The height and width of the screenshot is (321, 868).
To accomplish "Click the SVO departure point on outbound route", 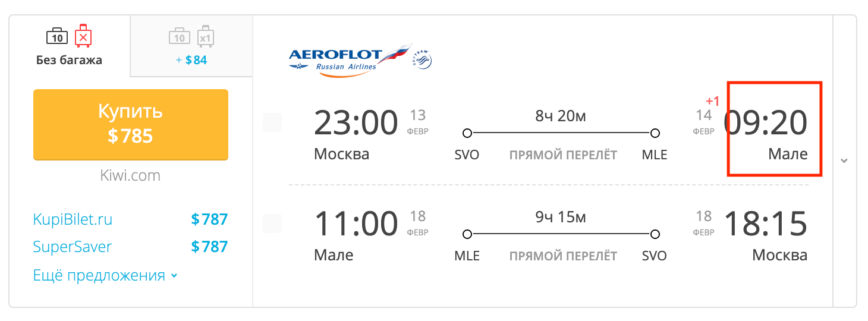I will tap(467, 133).
